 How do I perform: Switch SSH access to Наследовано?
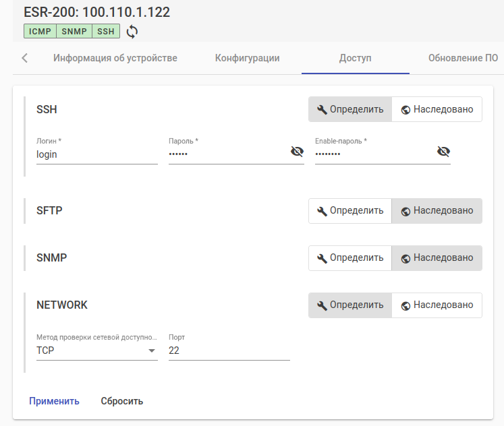[437, 109]
